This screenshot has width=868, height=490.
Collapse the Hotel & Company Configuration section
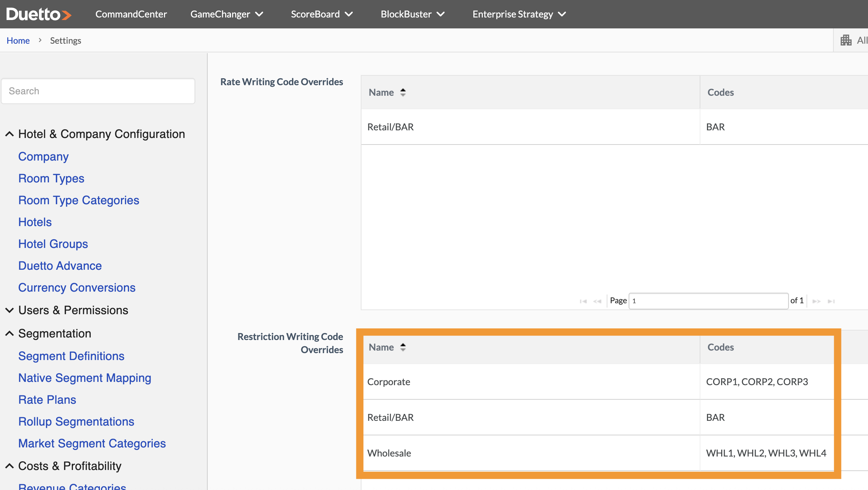(9, 134)
